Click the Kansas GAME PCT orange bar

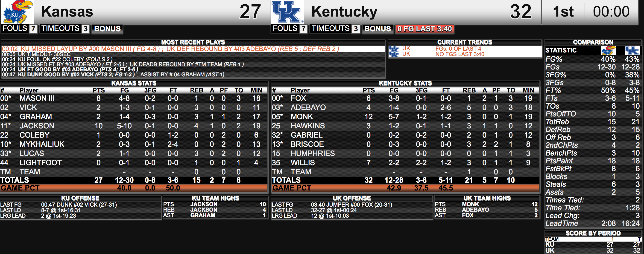[x=134, y=188]
